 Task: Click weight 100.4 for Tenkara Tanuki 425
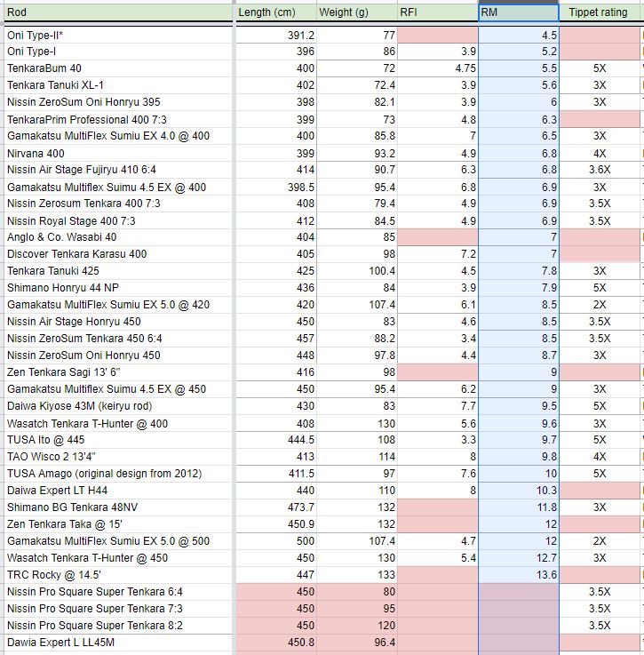tap(357, 271)
